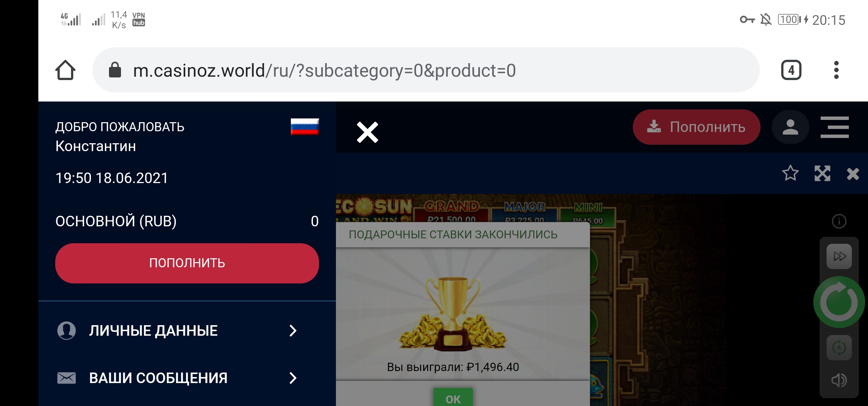The image size is (868, 406).
Task: Toggle turbo fast-forward spin mode
Action: tap(839, 256)
